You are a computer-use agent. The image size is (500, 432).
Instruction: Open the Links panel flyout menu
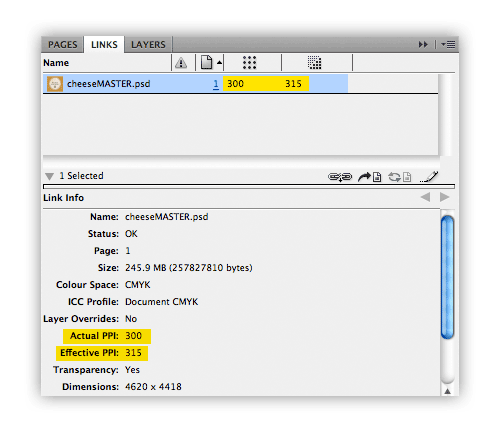[448, 44]
